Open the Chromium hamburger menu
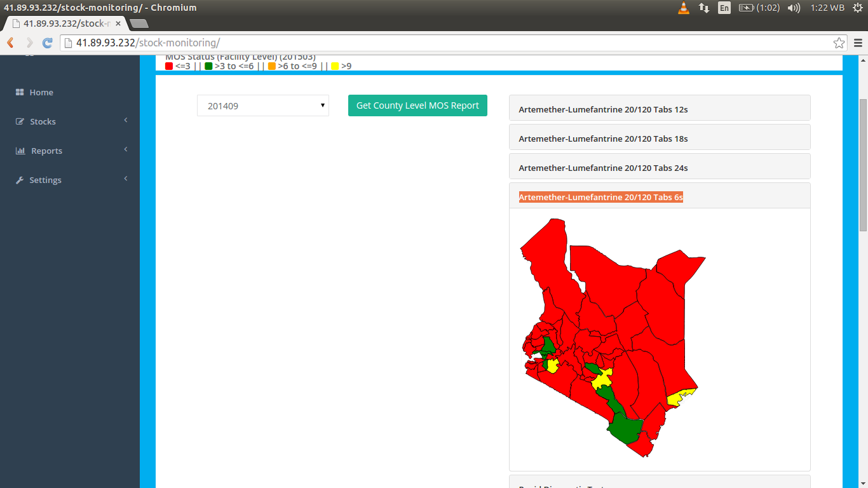This screenshot has width=868, height=488. tap(858, 43)
